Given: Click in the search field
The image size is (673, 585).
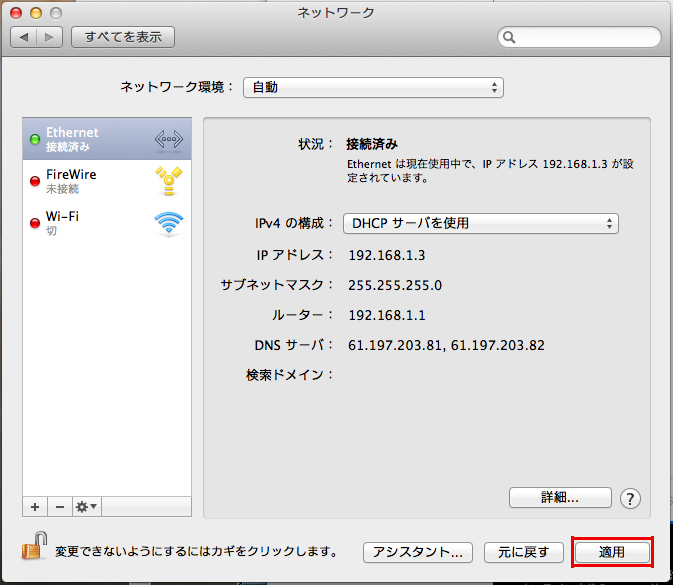Looking at the screenshot, I should click(579, 37).
